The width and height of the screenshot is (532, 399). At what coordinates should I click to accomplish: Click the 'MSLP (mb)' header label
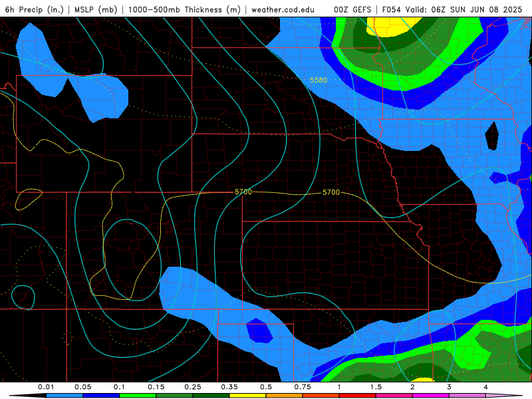click(96, 9)
